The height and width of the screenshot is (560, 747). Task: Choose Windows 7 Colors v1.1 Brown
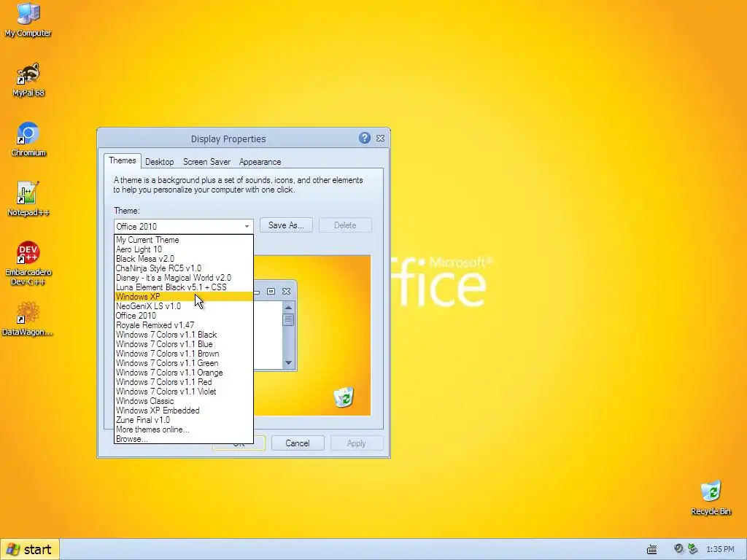pos(183,354)
